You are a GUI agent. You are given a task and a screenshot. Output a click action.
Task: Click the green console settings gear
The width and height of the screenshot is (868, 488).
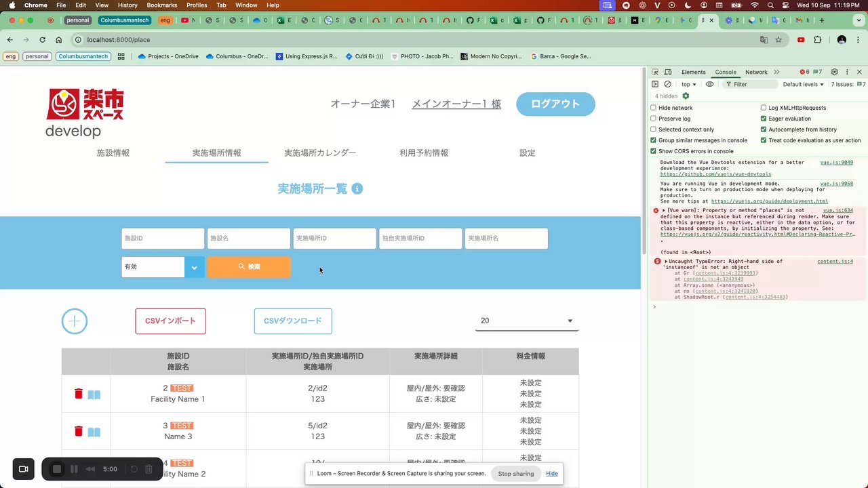(686, 96)
